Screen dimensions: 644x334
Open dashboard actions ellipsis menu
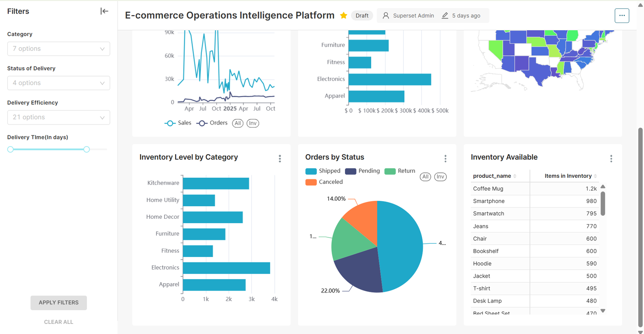point(621,16)
